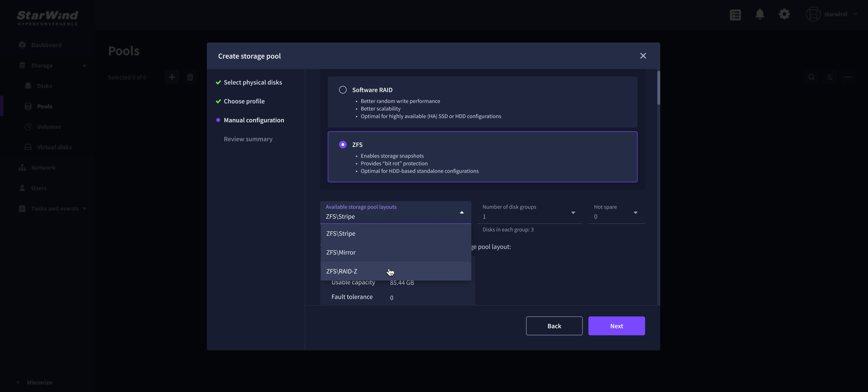Viewport: 868px width, 392px height.
Task: Go to the Select physical disks step
Action: (253, 82)
